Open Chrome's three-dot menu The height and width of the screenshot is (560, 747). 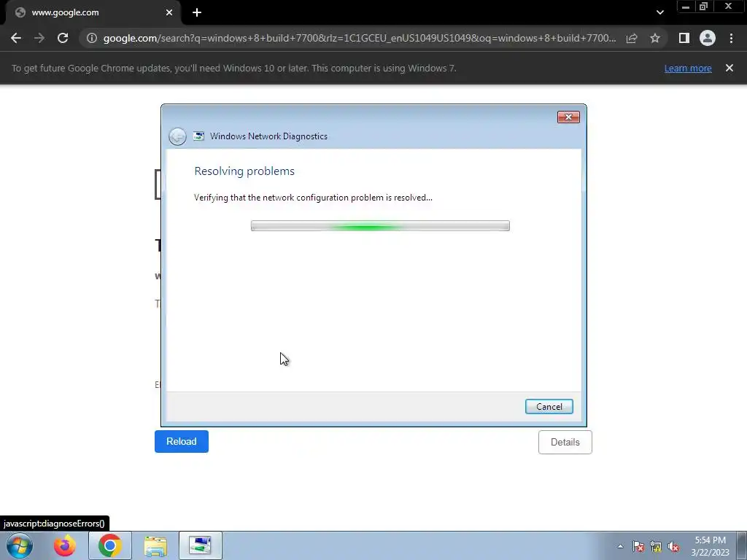tap(731, 38)
